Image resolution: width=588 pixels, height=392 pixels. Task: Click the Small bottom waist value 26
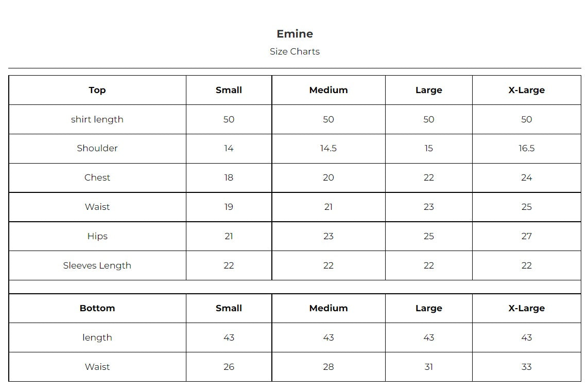[229, 367]
